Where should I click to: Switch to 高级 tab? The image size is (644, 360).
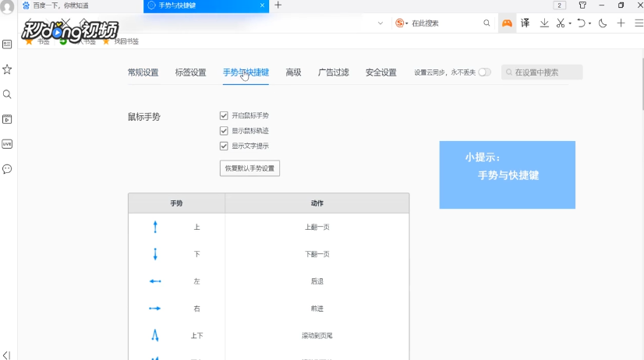tap(294, 72)
